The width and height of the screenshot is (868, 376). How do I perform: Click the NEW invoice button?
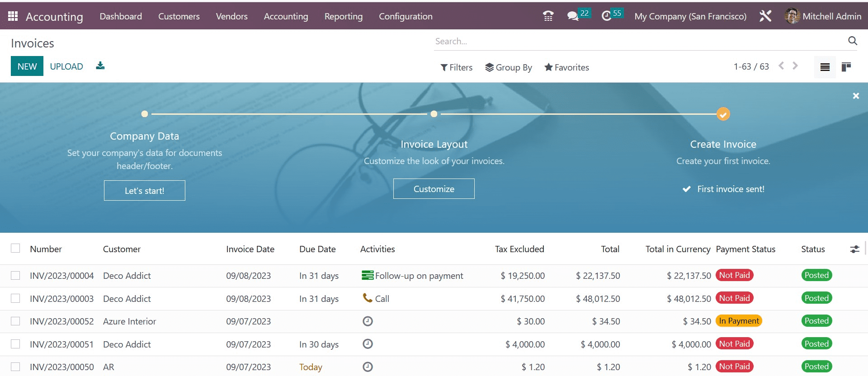tap(27, 66)
